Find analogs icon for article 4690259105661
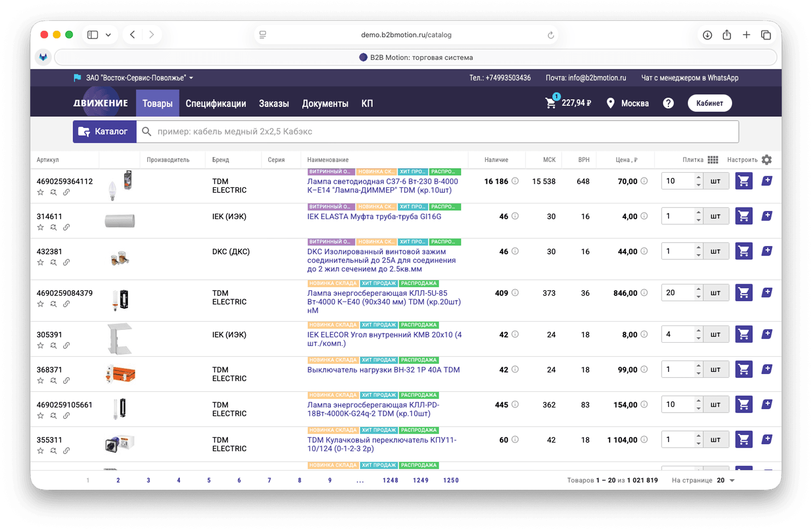Screen dimensions: 812x530 point(53,416)
